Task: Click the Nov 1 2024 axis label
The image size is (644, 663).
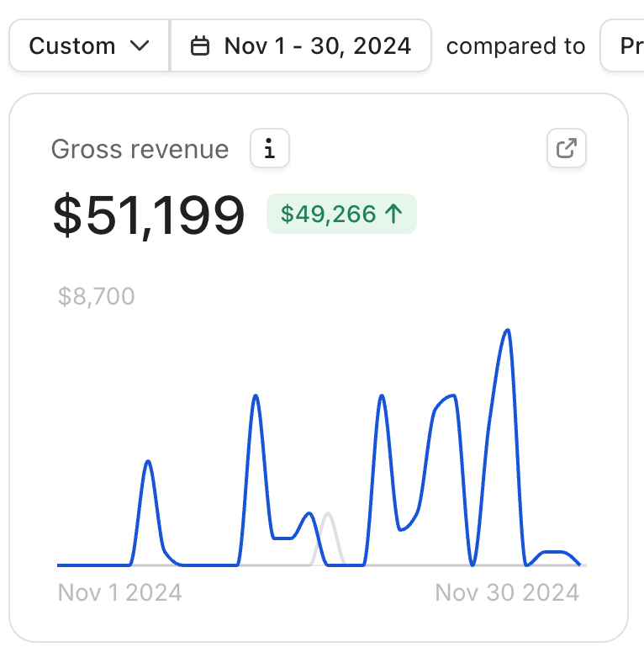Action: (x=119, y=592)
